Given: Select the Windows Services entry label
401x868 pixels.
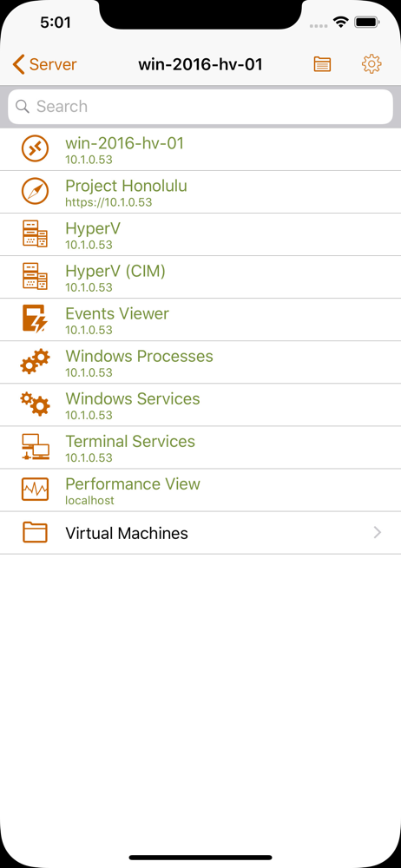Looking at the screenshot, I should pos(133,398).
